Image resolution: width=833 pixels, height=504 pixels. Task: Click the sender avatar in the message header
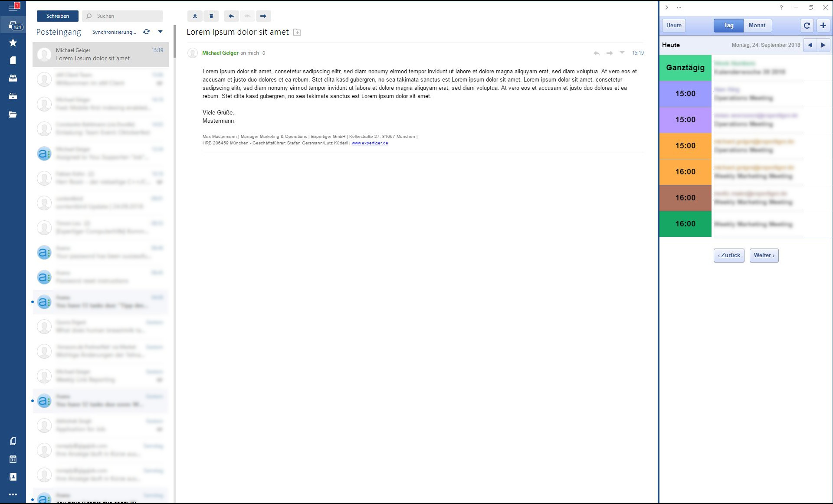click(193, 53)
